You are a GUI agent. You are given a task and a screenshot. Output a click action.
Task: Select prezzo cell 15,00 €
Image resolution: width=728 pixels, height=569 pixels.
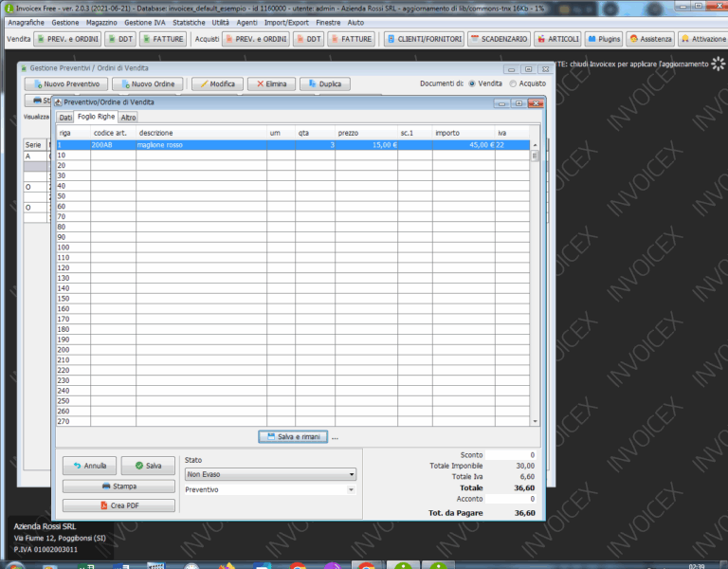(x=366, y=145)
